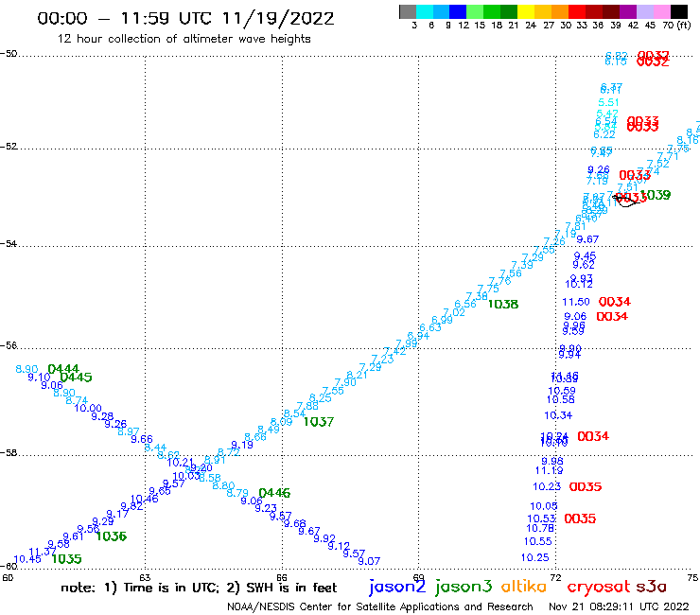
Task: Click the green time marker '1037'
Action: pos(319,422)
